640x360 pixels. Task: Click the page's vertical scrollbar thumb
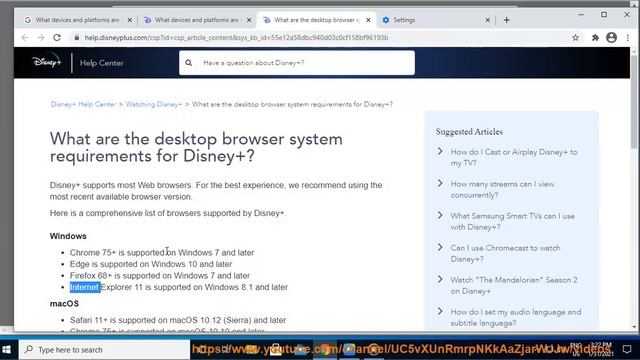click(x=634, y=102)
